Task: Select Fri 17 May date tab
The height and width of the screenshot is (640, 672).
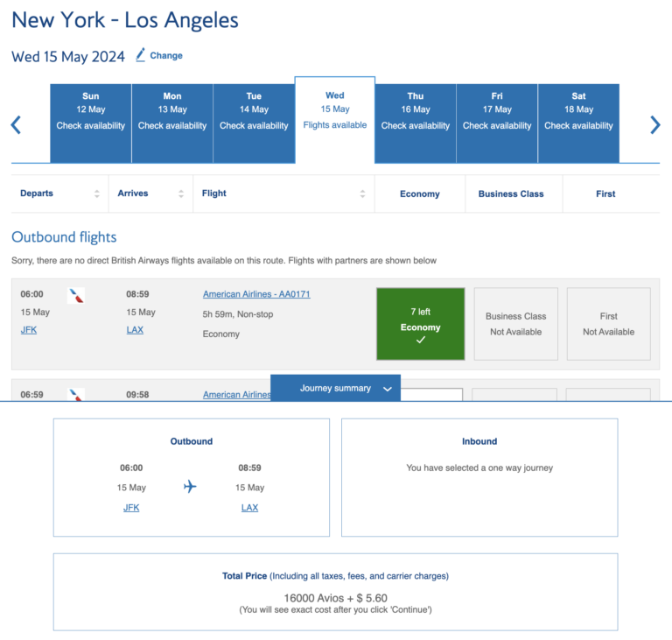Action: (x=497, y=123)
